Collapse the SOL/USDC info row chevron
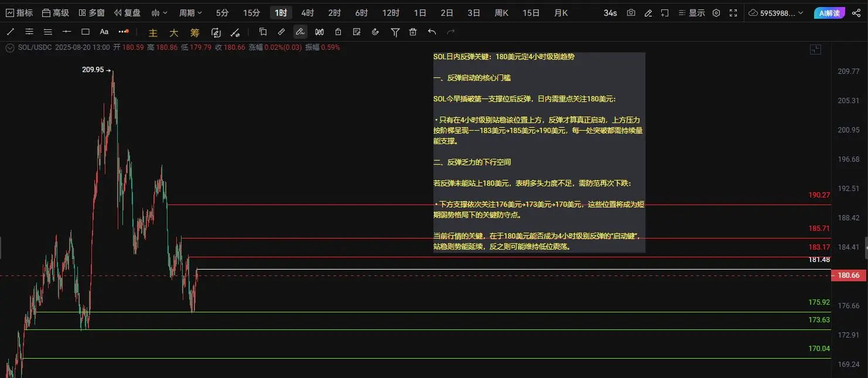The image size is (868, 378). pos(9,47)
